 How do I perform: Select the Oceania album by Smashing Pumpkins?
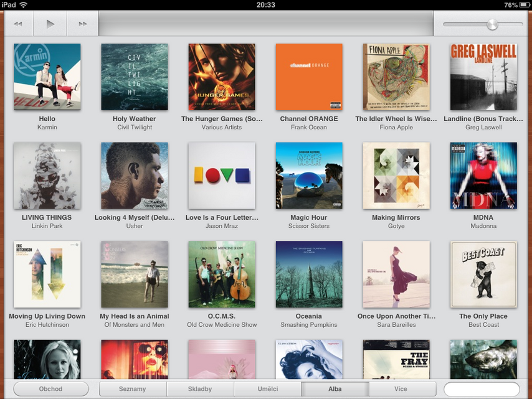point(309,275)
